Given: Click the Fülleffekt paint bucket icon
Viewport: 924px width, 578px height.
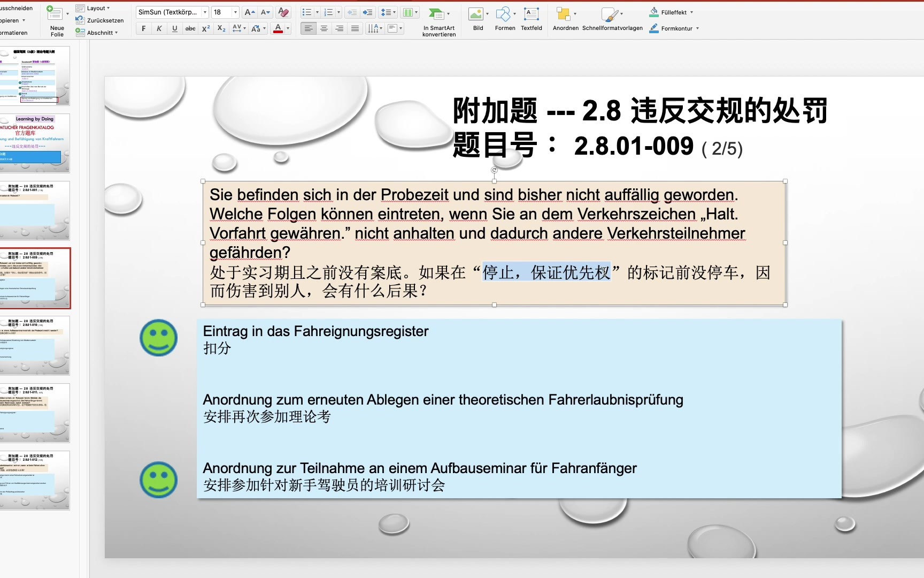Looking at the screenshot, I should point(654,12).
